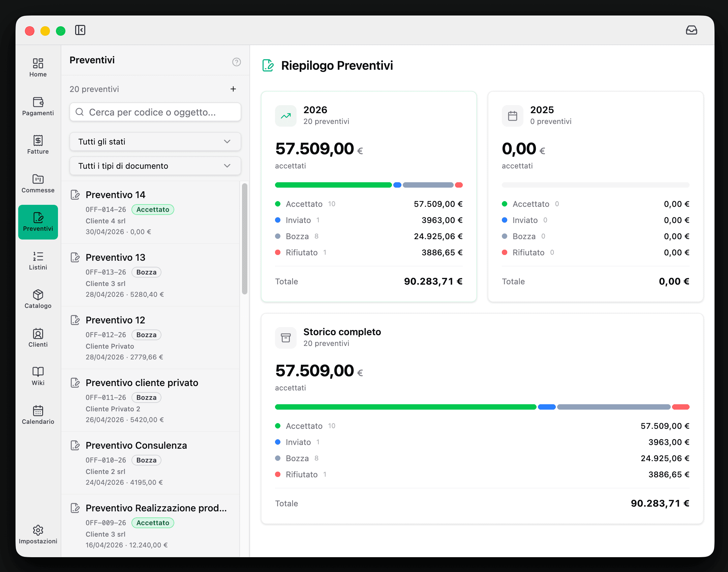Screen dimensions: 728x572
Task: Open the Fatture section
Action: pyautogui.click(x=38, y=145)
